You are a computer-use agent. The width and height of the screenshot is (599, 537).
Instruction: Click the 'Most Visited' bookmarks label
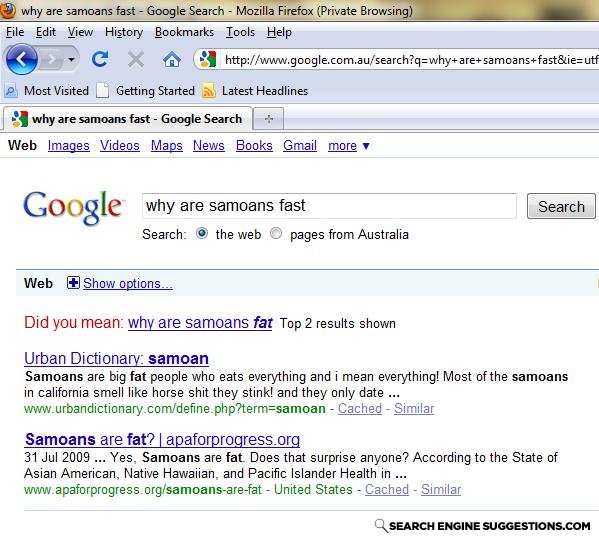(57, 91)
